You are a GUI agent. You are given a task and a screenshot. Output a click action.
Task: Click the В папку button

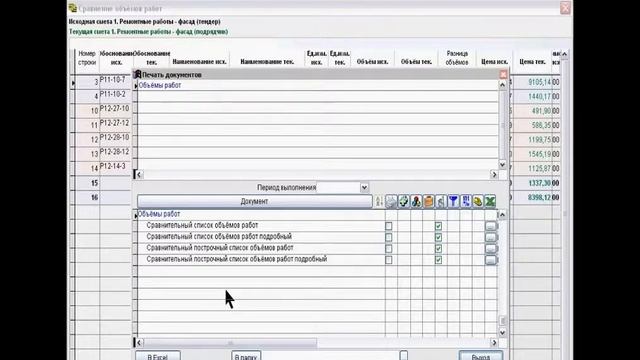[246, 356]
